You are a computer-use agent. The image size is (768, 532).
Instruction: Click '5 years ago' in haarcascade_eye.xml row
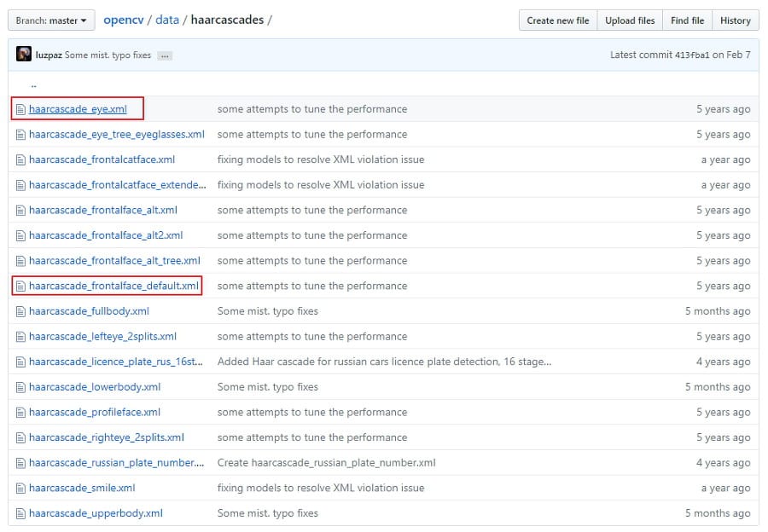coord(724,109)
